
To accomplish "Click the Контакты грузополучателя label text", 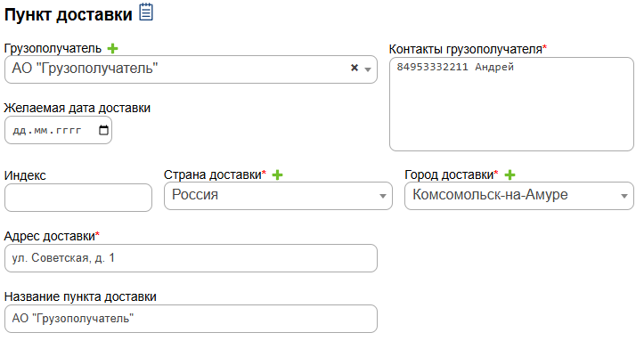I will pos(466,48).
